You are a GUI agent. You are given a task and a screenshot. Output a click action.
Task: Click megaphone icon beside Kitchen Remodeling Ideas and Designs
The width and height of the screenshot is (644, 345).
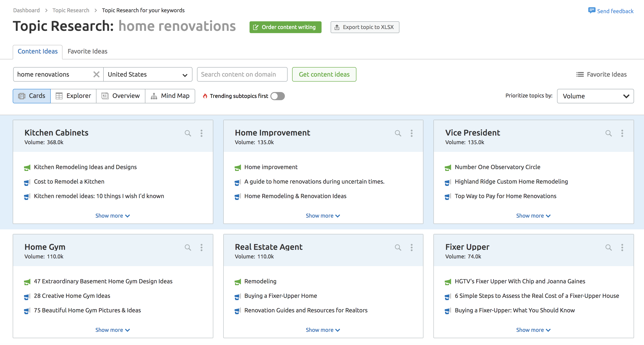pos(27,168)
